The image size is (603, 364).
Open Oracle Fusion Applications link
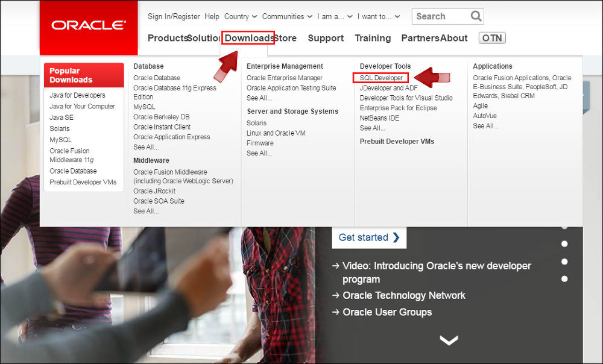coord(522,87)
